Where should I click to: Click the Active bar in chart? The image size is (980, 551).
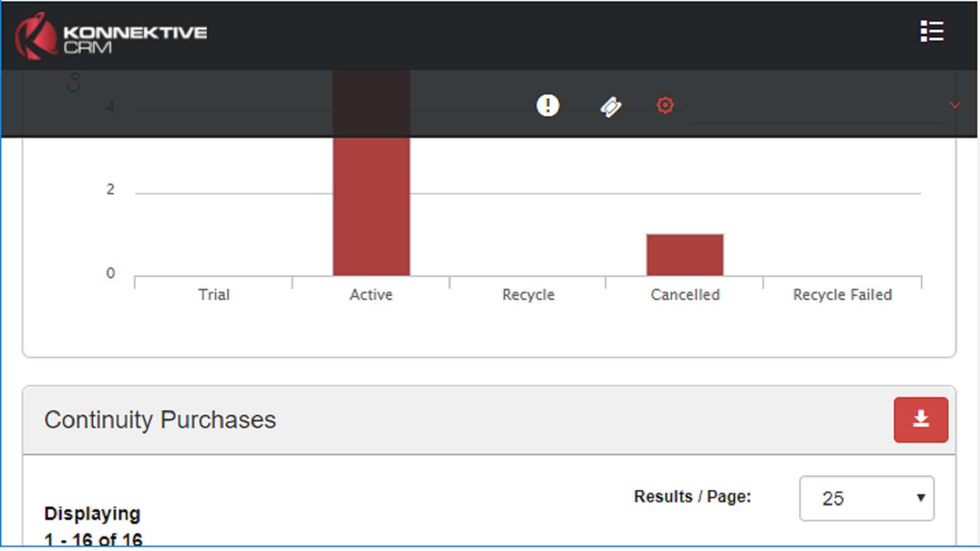[x=372, y=173]
